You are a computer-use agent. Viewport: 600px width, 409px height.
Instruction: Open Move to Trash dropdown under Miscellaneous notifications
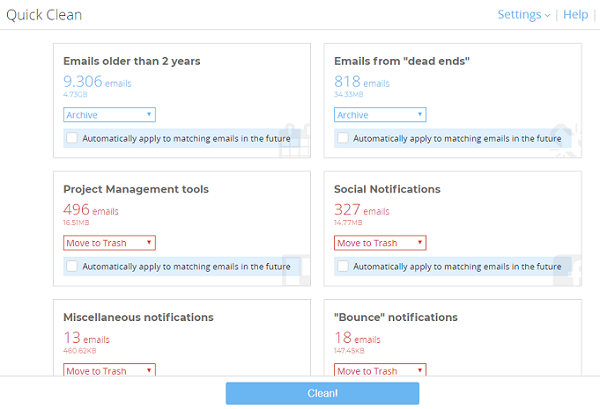[109, 370]
